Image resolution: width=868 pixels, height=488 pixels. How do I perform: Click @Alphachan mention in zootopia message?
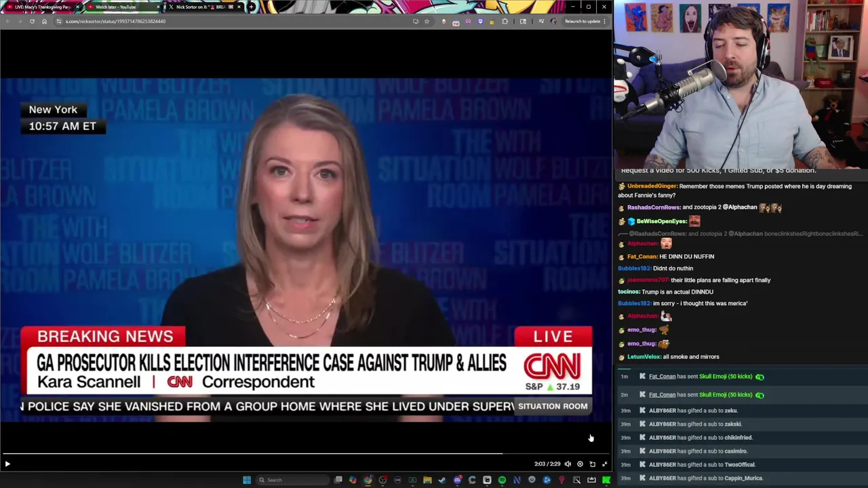pyautogui.click(x=738, y=207)
